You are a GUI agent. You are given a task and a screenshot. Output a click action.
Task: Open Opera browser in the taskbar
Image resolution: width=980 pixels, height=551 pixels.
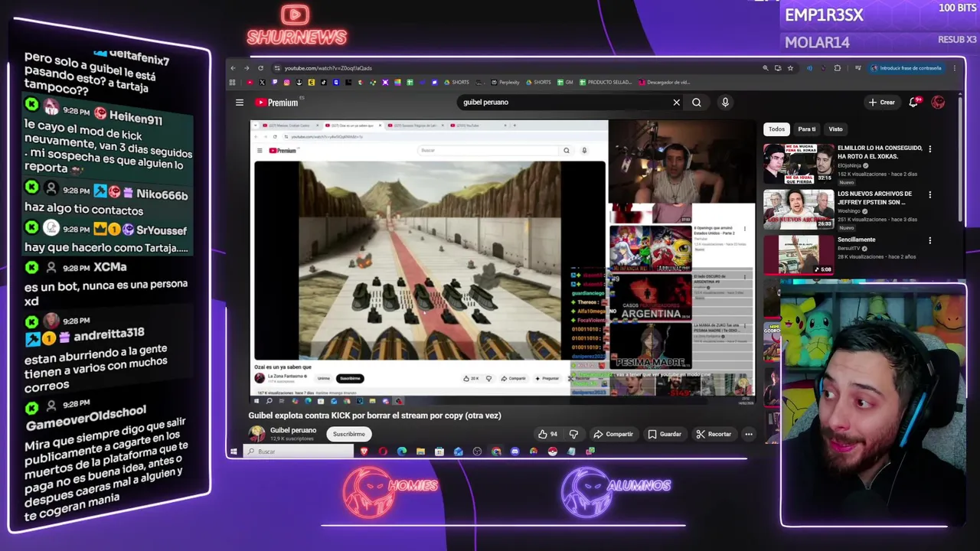[383, 452]
